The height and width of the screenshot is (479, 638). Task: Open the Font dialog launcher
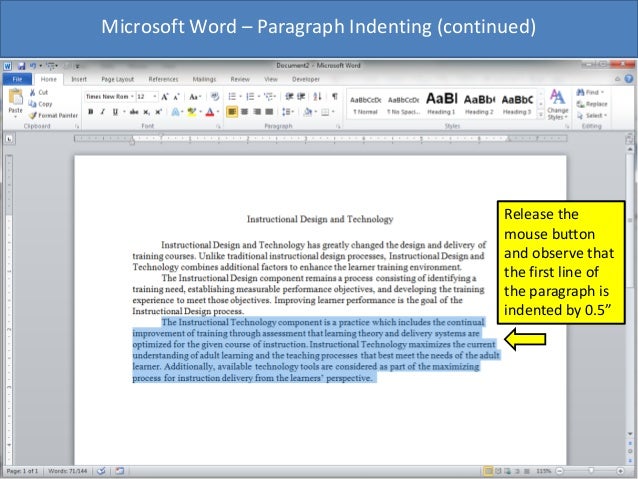click(218, 127)
